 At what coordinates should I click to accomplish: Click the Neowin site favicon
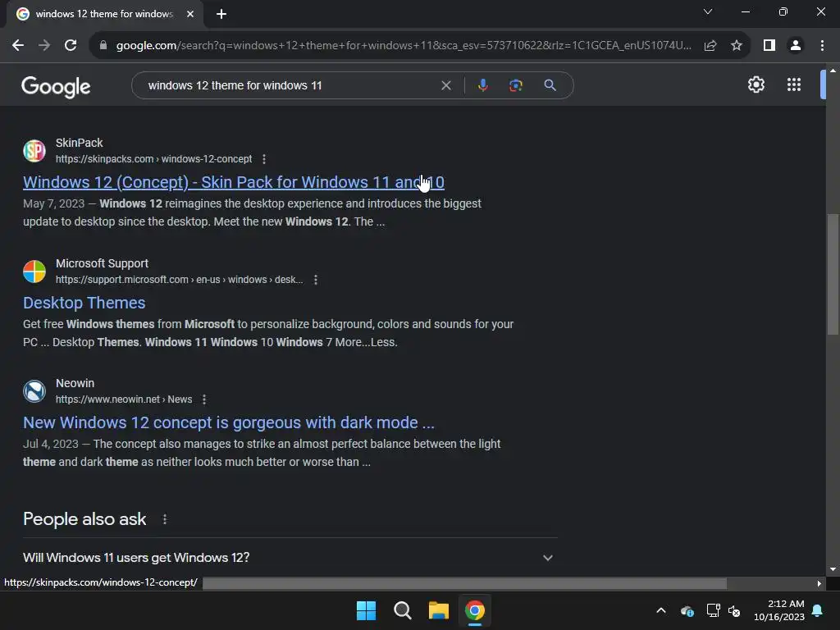34,391
